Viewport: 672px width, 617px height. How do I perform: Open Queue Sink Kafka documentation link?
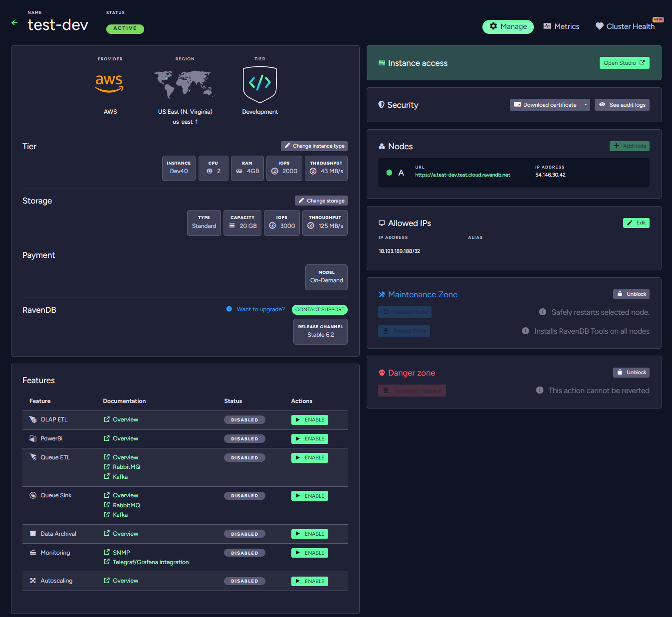116,515
